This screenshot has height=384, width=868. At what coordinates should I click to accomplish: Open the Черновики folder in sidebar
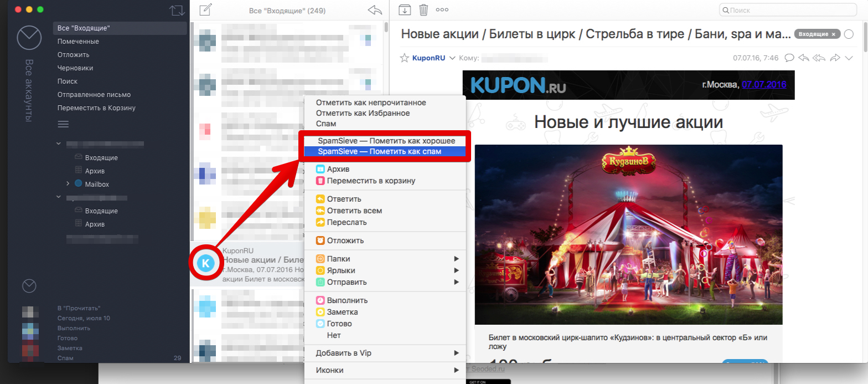pos(75,68)
